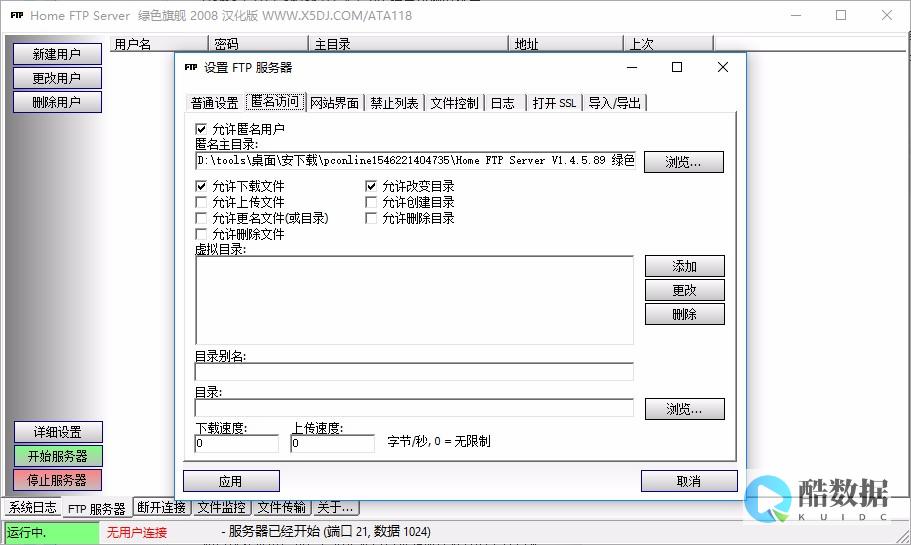911x545 pixels.
Task: Click inside the 虚拟目录 list box
Action: (414, 300)
